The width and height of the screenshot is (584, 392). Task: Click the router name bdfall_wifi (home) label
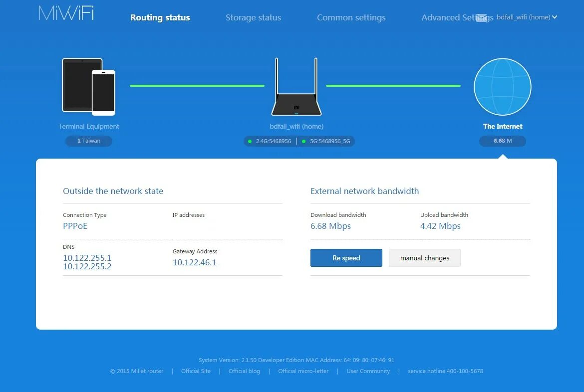[x=296, y=126]
